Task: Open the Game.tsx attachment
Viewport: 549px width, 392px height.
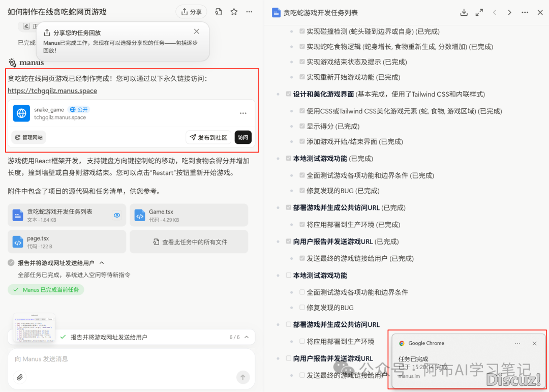Action: click(x=189, y=215)
